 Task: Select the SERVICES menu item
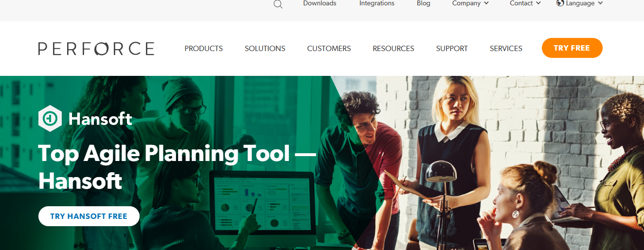pos(506,49)
